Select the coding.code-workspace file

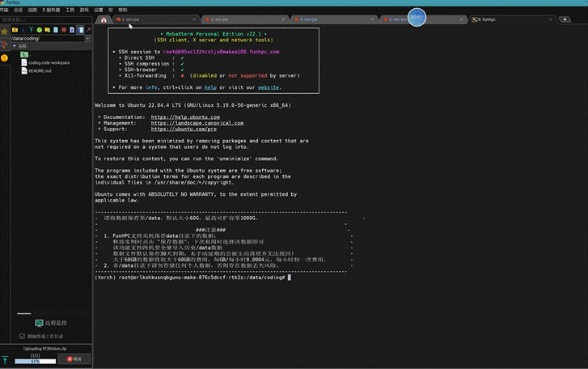pyautogui.click(x=45, y=62)
